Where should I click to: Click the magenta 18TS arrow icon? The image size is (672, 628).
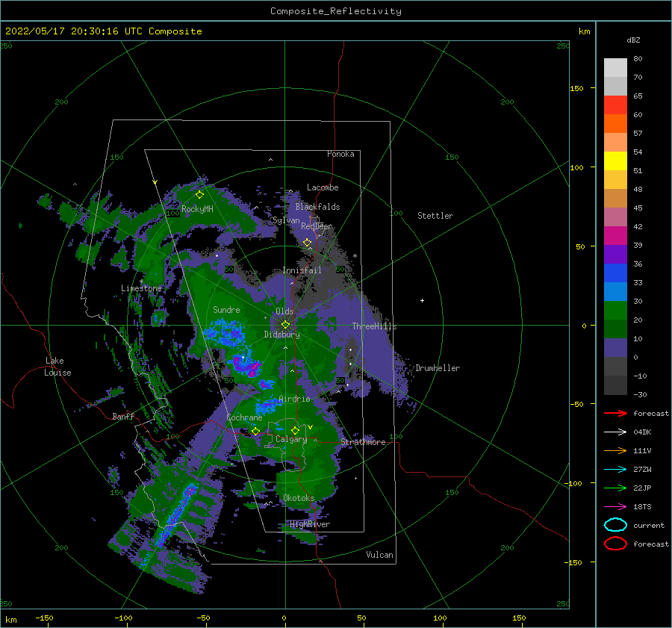pyautogui.click(x=615, y=507)
